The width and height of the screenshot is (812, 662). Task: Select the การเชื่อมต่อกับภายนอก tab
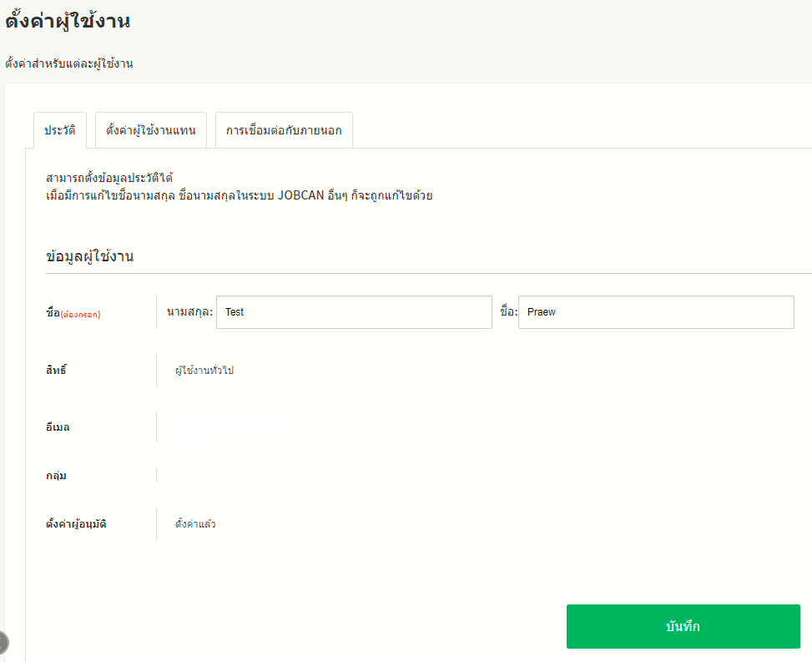point(284,131)
